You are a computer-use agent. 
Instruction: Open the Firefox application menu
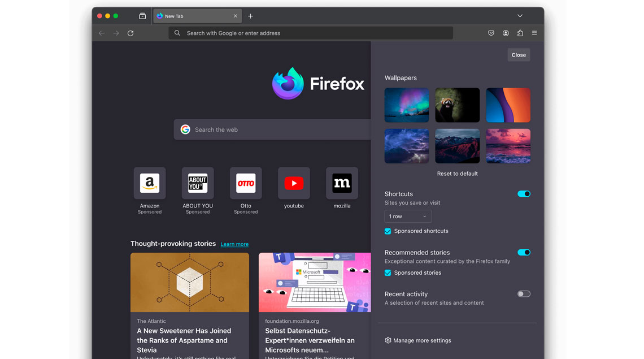pos(534,33)
